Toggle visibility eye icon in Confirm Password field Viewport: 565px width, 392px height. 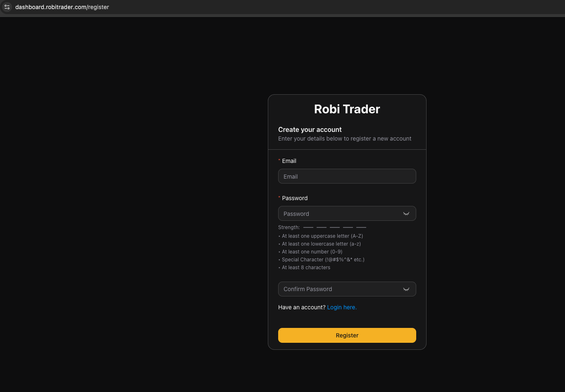406,289
